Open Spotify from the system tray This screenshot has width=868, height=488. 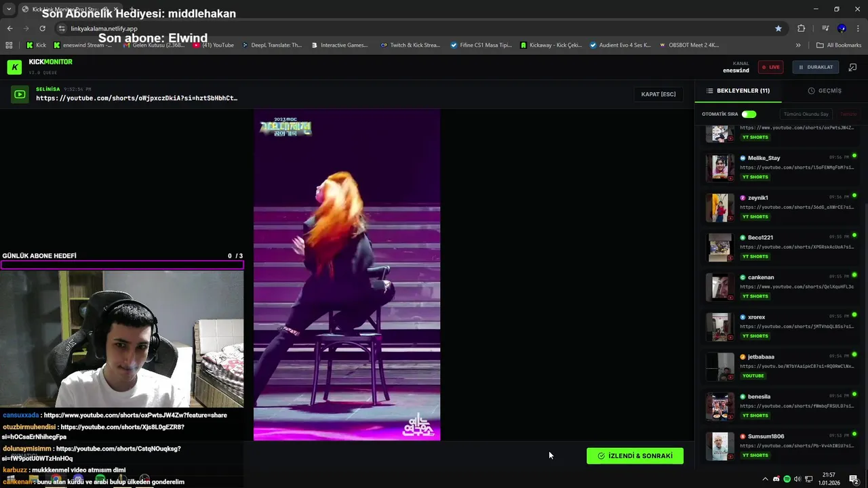point(787,479)
